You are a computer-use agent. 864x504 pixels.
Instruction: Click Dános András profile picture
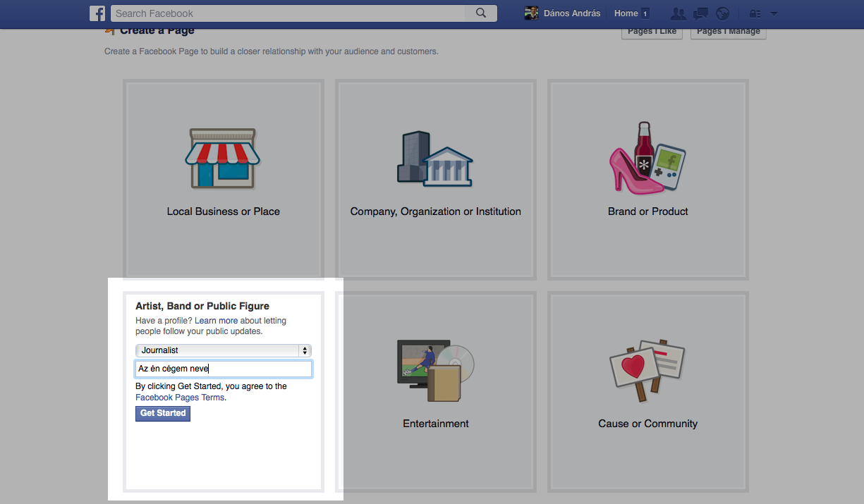pos(531,13)
